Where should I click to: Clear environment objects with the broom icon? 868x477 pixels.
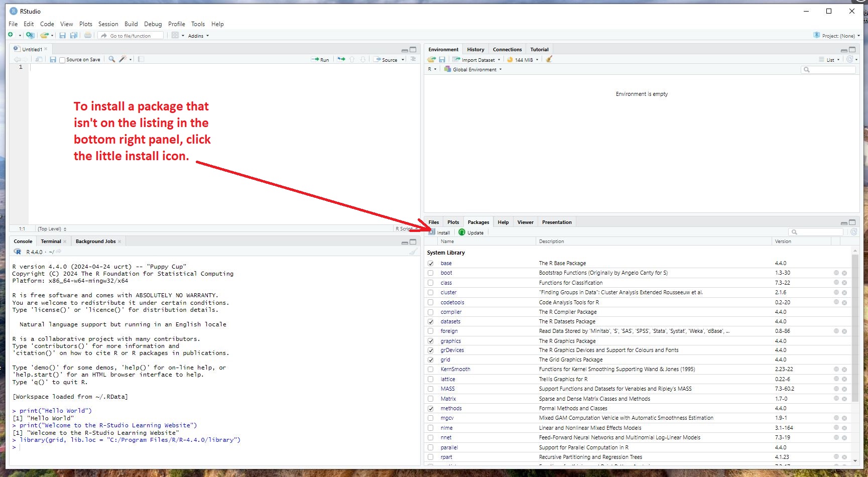(549, 59)
